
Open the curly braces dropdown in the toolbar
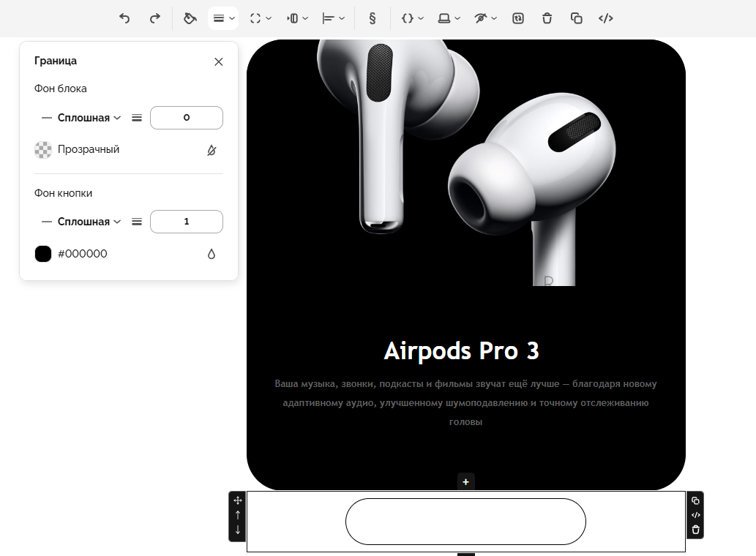(412, 18)
